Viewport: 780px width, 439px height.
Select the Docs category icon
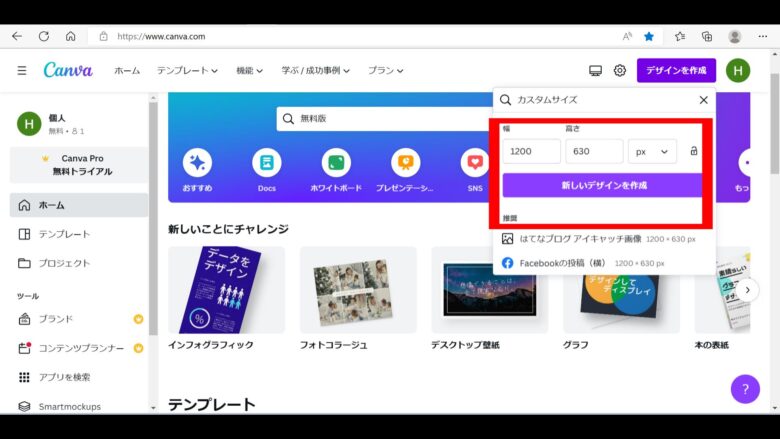coord(267,163)
